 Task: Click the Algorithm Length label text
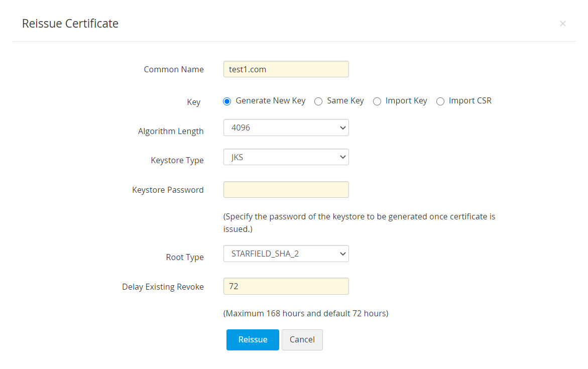pyautogui.click(x=171, y=131)
